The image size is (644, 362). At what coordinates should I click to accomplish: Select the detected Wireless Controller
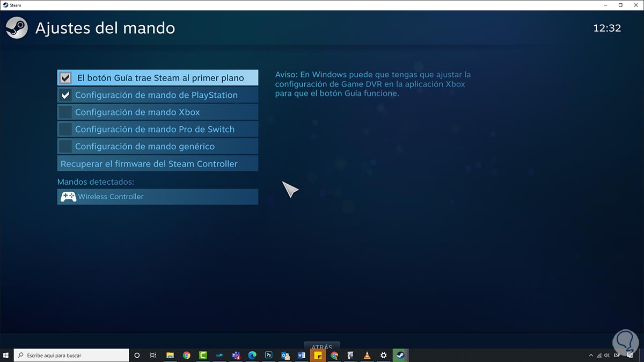[x=157, y=197]
